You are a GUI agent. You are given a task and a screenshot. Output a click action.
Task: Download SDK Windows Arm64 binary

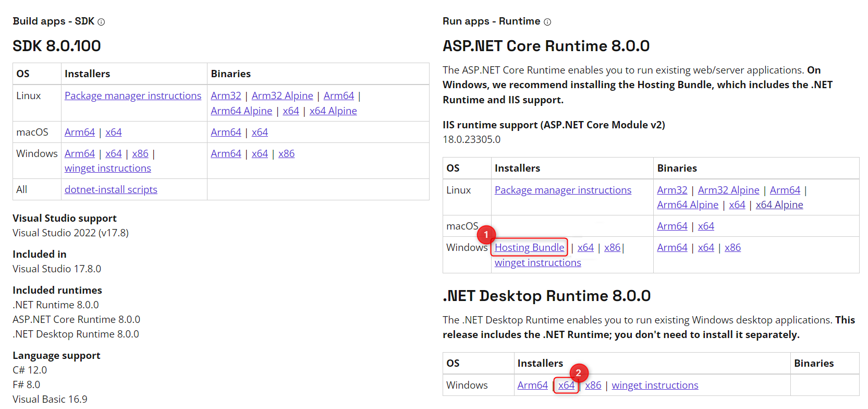point(226,153)
